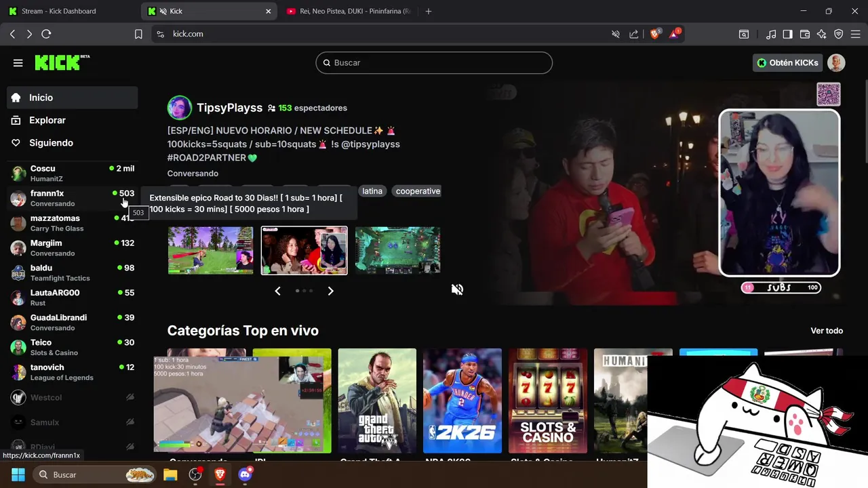Close the active Kick tab
868x488 pixels.
(268, 11)
